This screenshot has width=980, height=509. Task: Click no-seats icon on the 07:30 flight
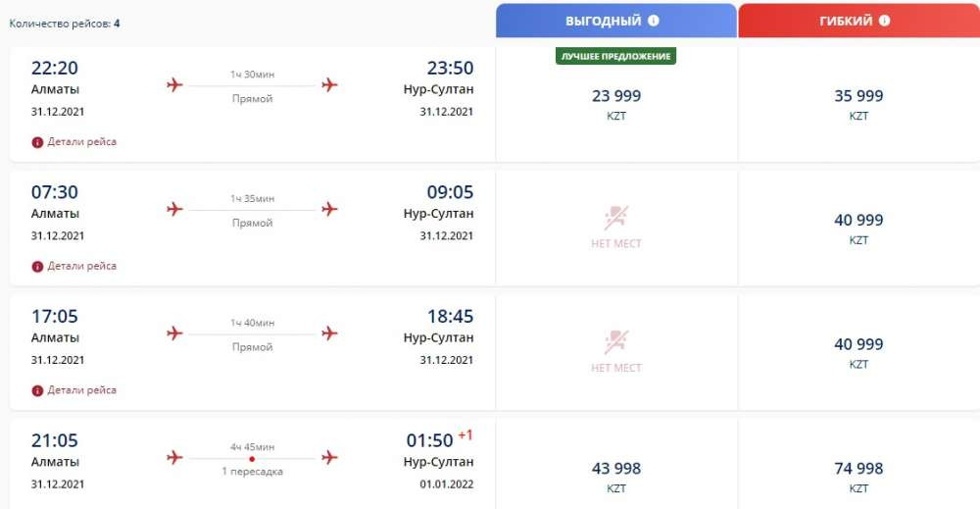click(x=616, y=218)
